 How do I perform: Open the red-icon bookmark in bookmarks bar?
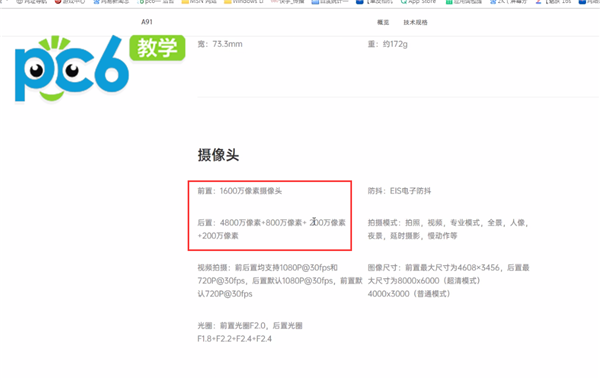pyautogui.click(x=70, y=2)
